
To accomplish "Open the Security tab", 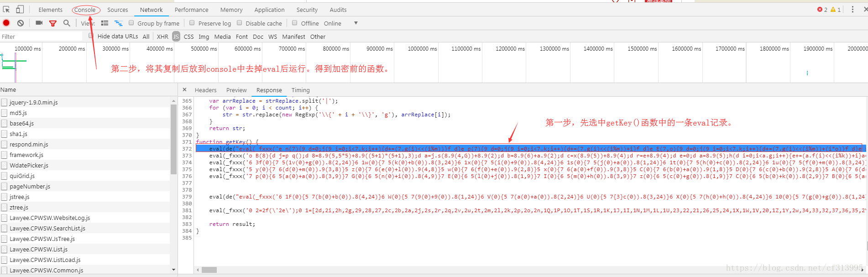I will 307,10.
